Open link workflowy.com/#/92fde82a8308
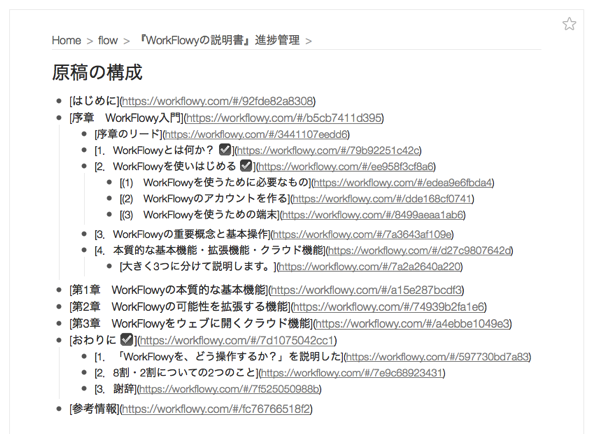599x434 pixels. [x=218, y=101]
